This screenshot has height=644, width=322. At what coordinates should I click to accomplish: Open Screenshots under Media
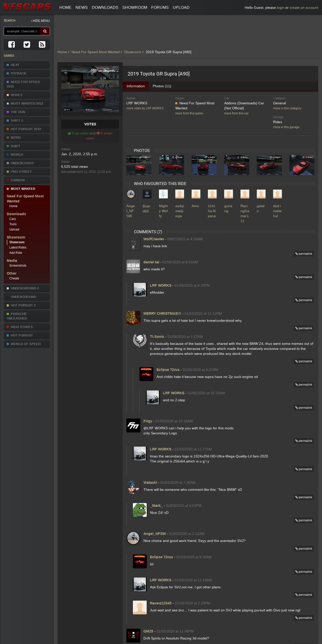coord(18,266)
